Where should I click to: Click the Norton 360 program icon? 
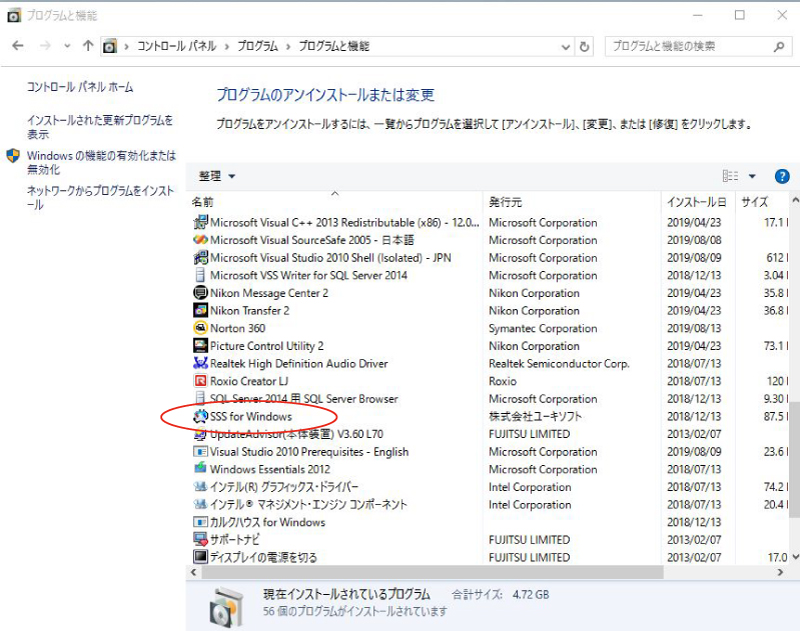[200, 328]
